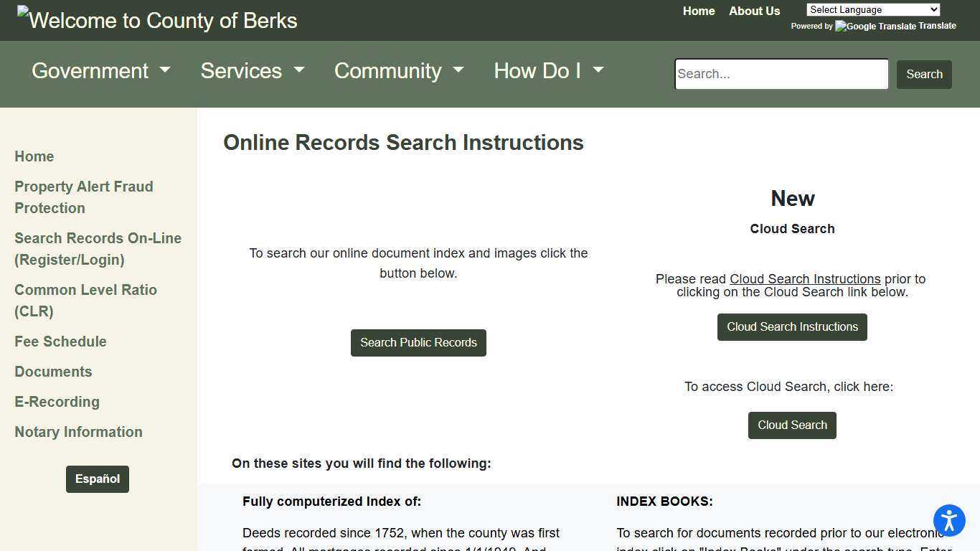The height and width of the screenshot is (551, 980).
Task: Click the accessibility widget icon
Action: pos(949,521)
